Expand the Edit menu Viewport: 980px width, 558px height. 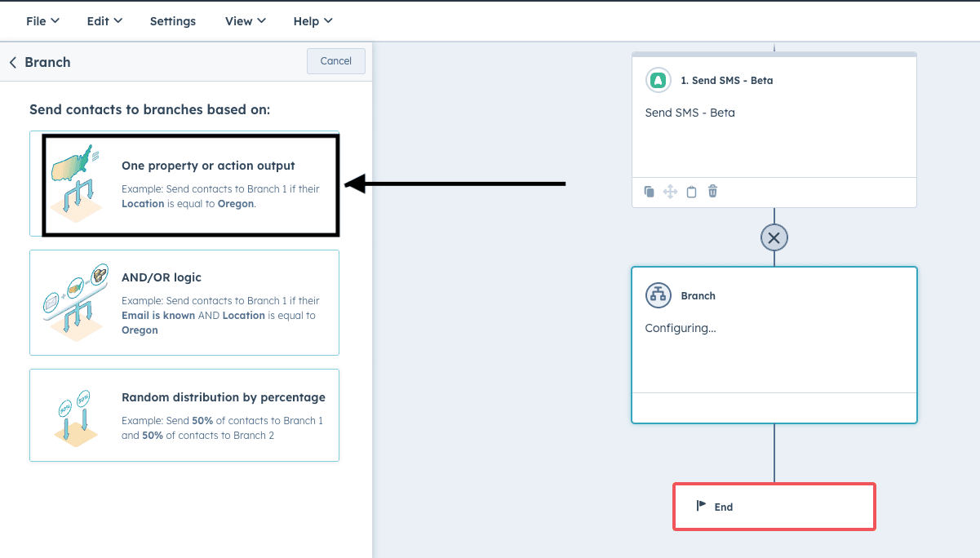tap(104, 21)
